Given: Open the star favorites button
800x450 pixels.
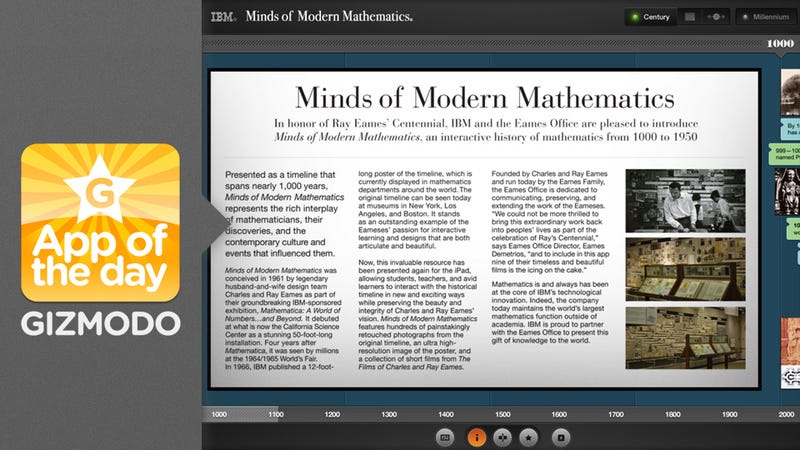Looking at the screenshot, I should pyautogui.click(x=529, y=437).
